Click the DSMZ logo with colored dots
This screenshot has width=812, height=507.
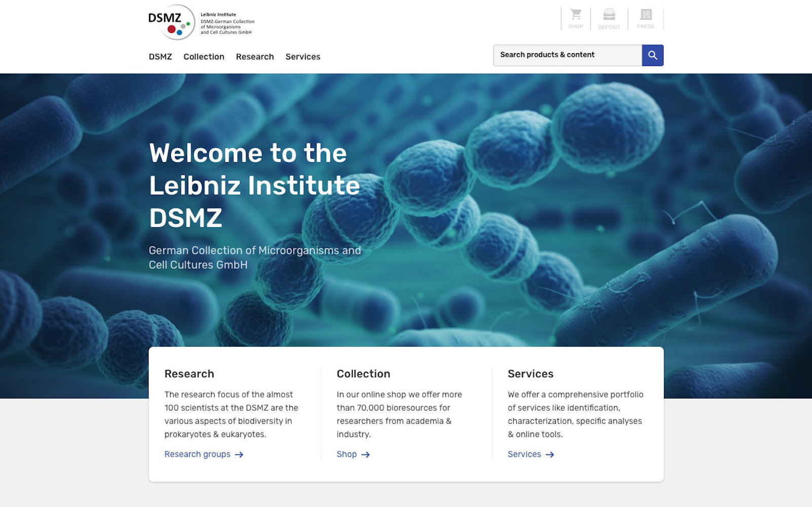point(172,22)
